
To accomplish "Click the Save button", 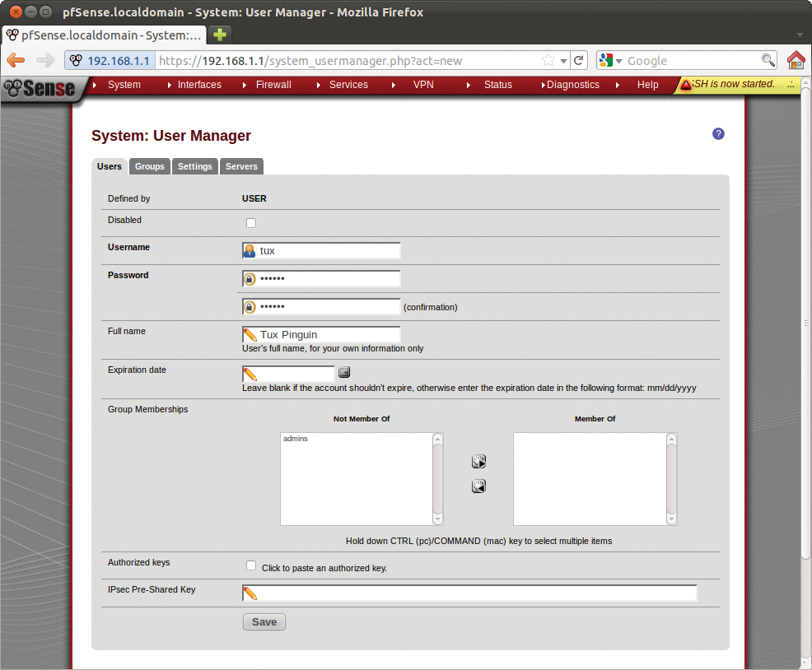I will (x=264, y=621).
